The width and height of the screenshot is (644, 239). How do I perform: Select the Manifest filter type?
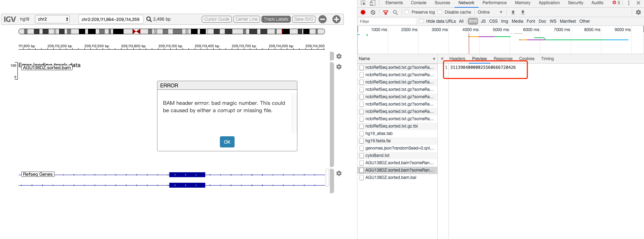pos(568,21)
